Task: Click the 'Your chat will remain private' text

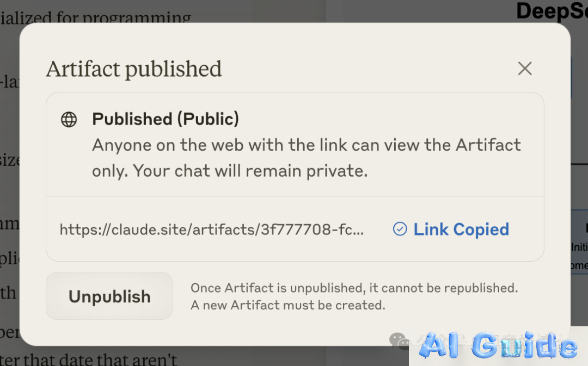Action: [x=250, y=171]
